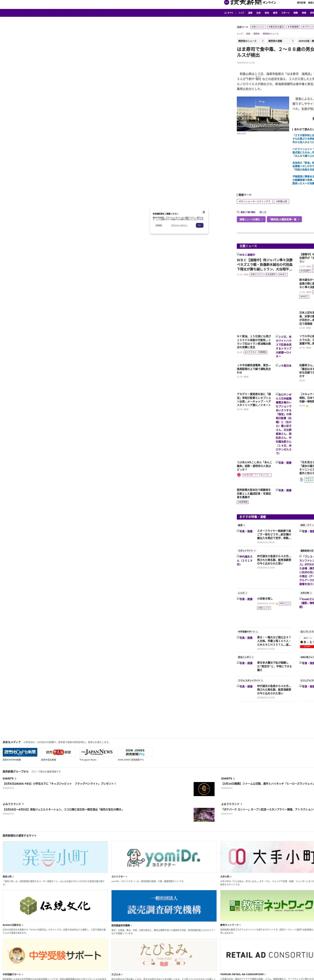Click the #ゼンショーホールディングス related tag
The width and height of the screenshot is (314, 980).
255,202
